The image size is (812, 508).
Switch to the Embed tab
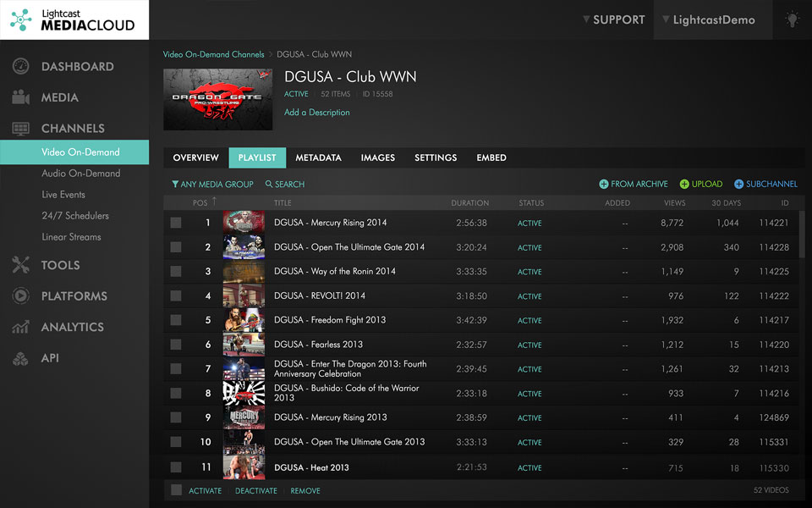[491, 157]
